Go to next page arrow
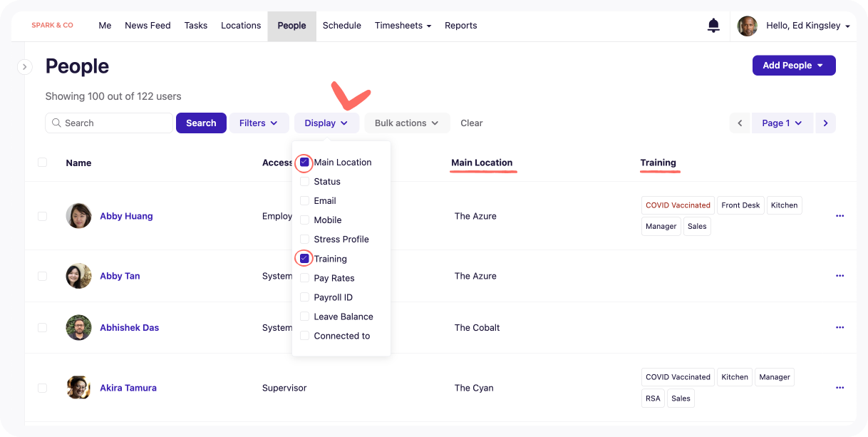The width and height of the screenshot is (868, 437). [x=825, y=123]
